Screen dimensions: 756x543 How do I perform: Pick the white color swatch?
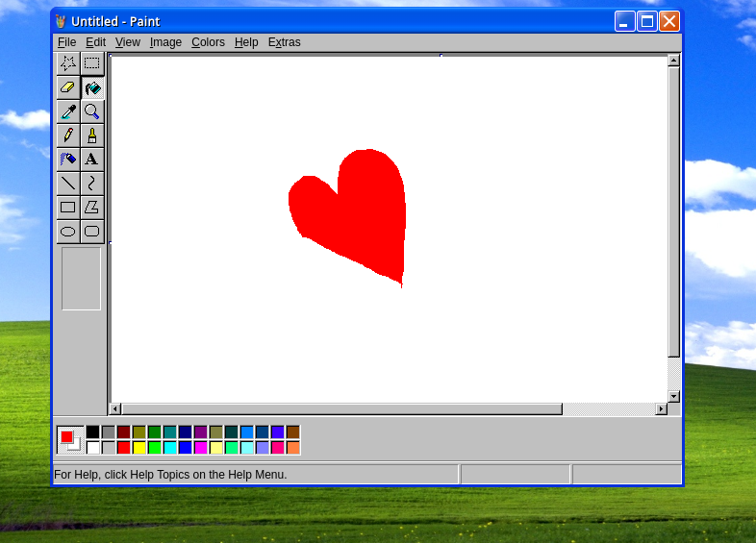click(93, 448)
